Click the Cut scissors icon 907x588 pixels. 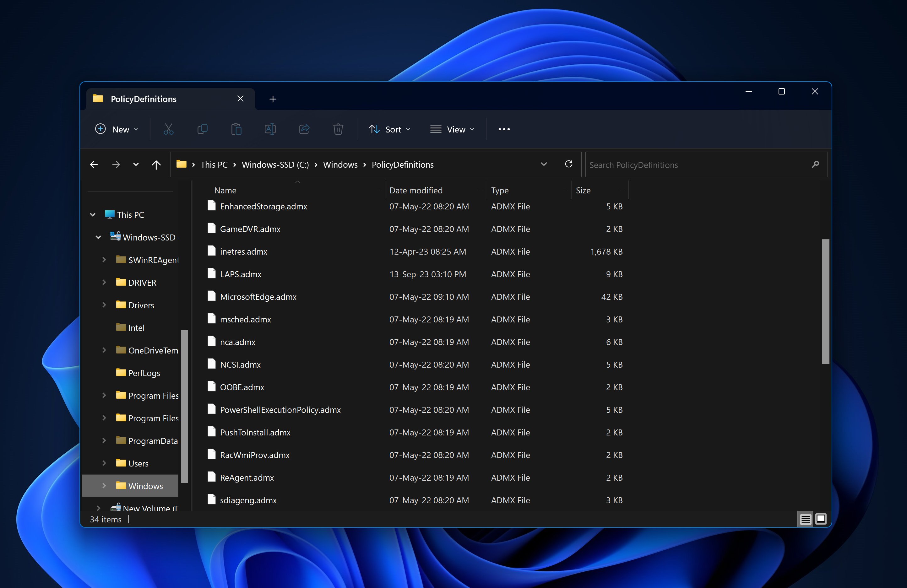pos(168,129)
